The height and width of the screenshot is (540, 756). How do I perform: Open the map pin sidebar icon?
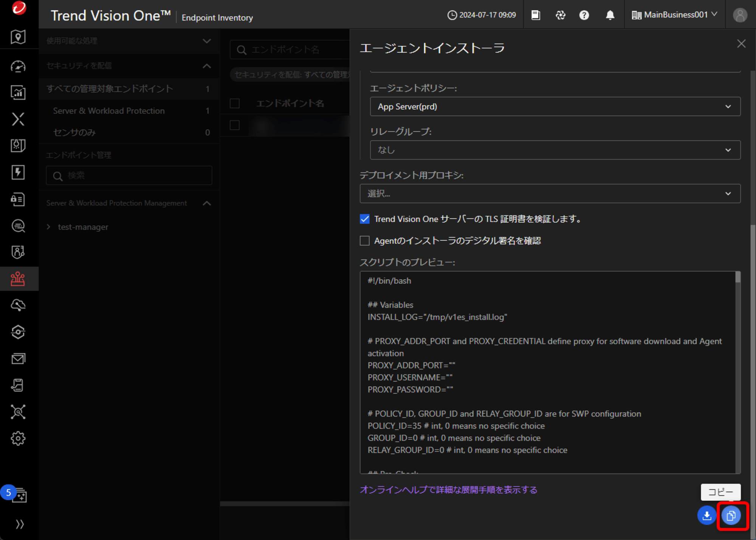[18, 37]
